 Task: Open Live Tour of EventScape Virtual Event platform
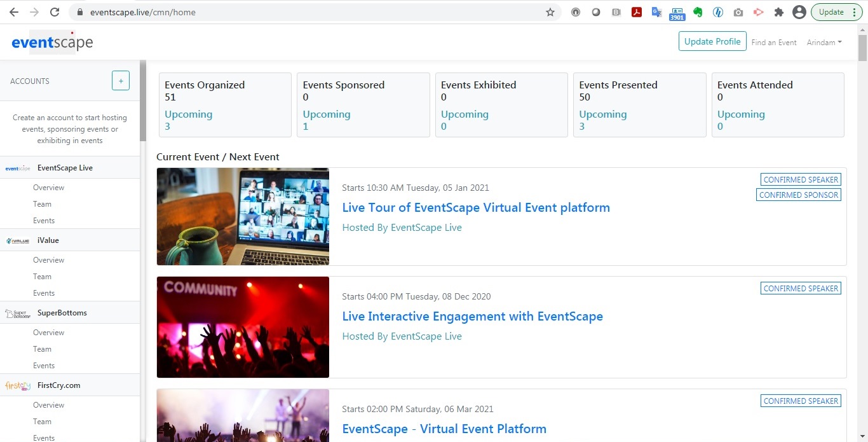click(x=476, y=207)
